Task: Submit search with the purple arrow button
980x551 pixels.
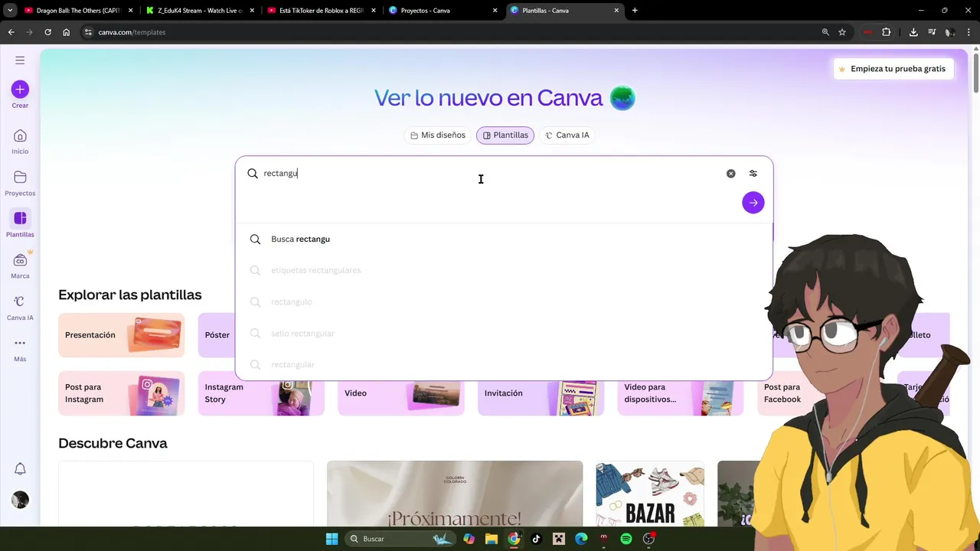Action: 753,203
